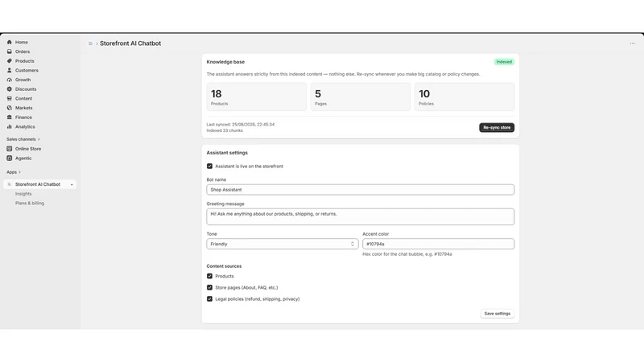This screenshot has width=644, height=362.
Task: Click the Orders inbox icon
Action: (x=10, y=51)
